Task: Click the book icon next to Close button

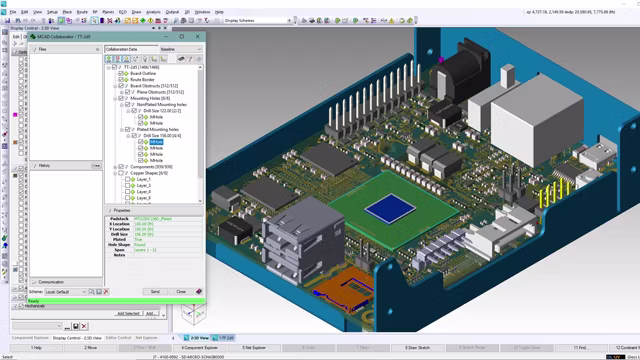Action: [x=199, y=291]
